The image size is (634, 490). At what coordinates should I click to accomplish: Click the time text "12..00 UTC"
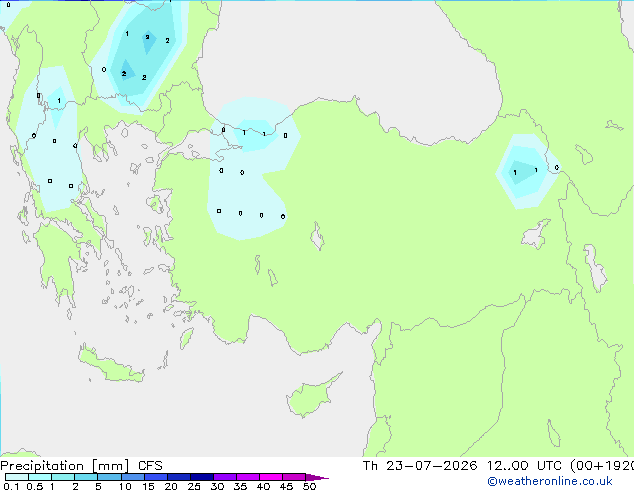[524, 466]
